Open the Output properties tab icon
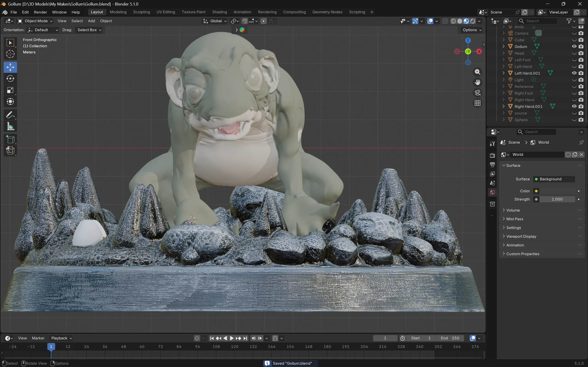Viewport: 588px width, 367px height. [x=492, y=165]
